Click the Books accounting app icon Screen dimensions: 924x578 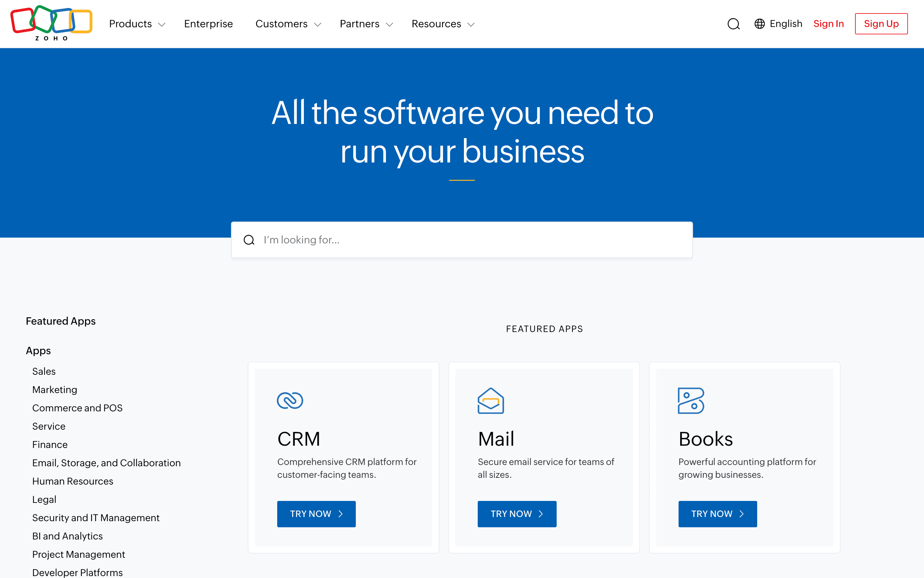(x=691, y=401)
